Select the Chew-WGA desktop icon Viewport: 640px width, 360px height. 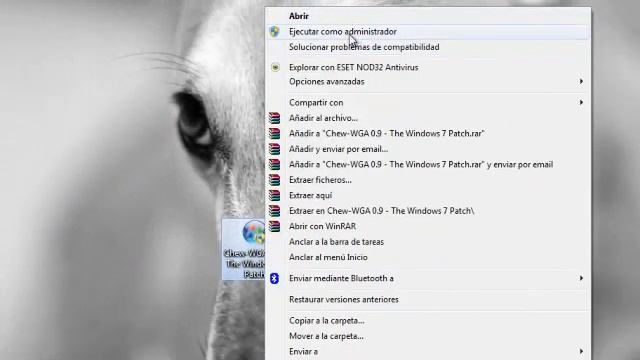(244, 249)
